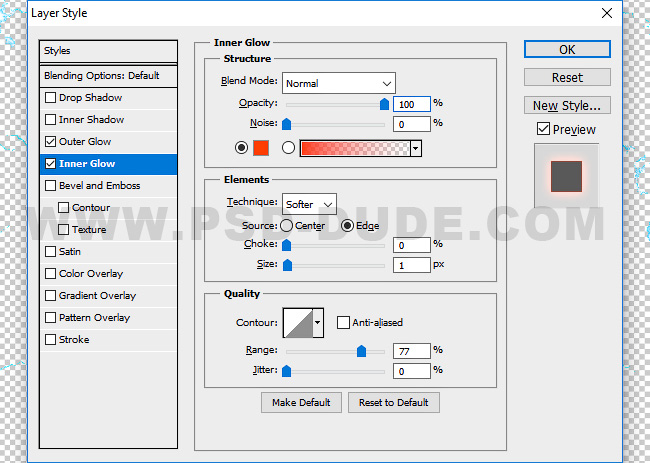650x463 pixels.
Task: Toggle the Preview checkbox
Action: pyautogui.click(x=543, y=129)
